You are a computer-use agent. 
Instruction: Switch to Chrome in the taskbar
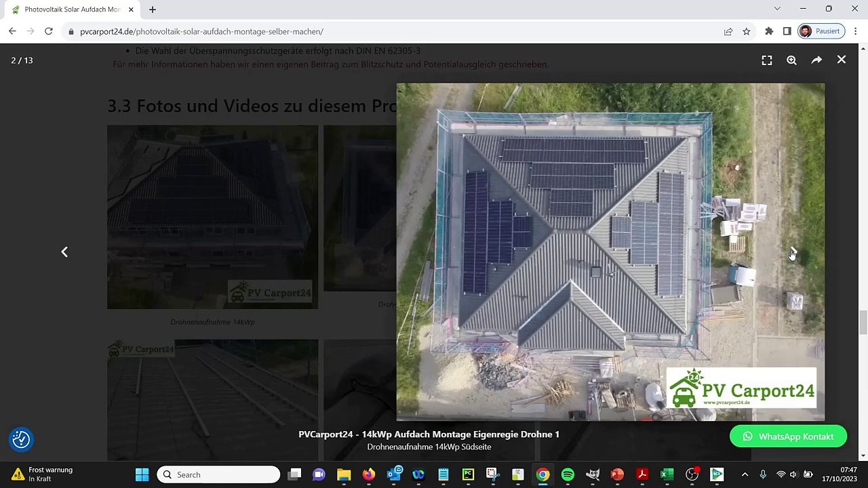[542, 474]
